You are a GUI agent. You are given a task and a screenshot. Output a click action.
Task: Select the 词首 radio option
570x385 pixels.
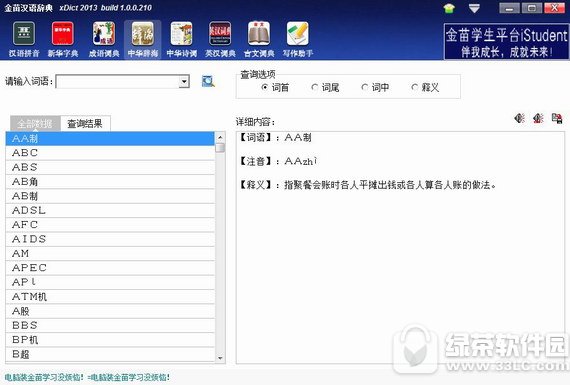click(x=275, y=87)
